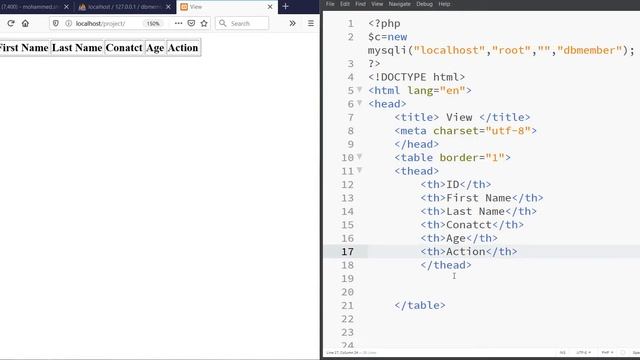The height and width of the screenshot is (360, 640).
Task: Open page actions three-dots menu
Action: (178, 23)
